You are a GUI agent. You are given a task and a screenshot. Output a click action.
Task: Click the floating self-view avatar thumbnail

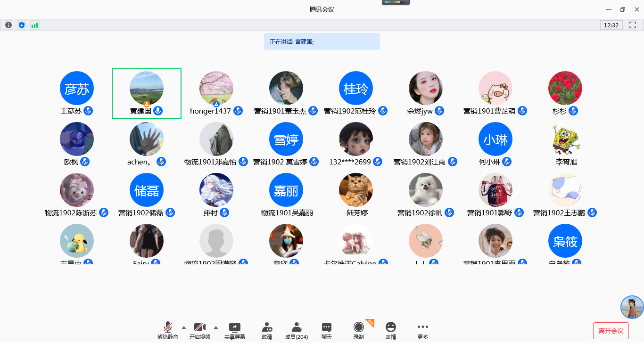(x=632, y=307)
